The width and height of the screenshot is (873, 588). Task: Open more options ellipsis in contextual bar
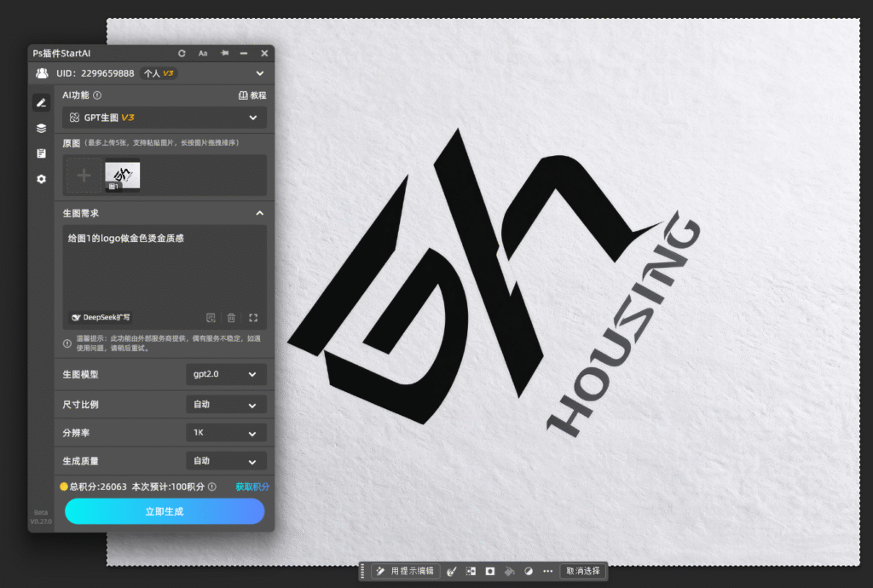548,571
